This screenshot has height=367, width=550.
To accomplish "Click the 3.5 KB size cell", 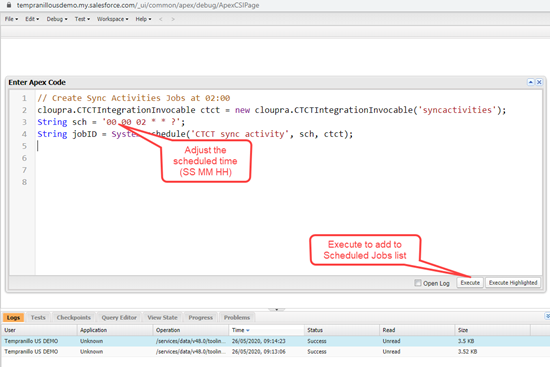I will tap(466, 341).
